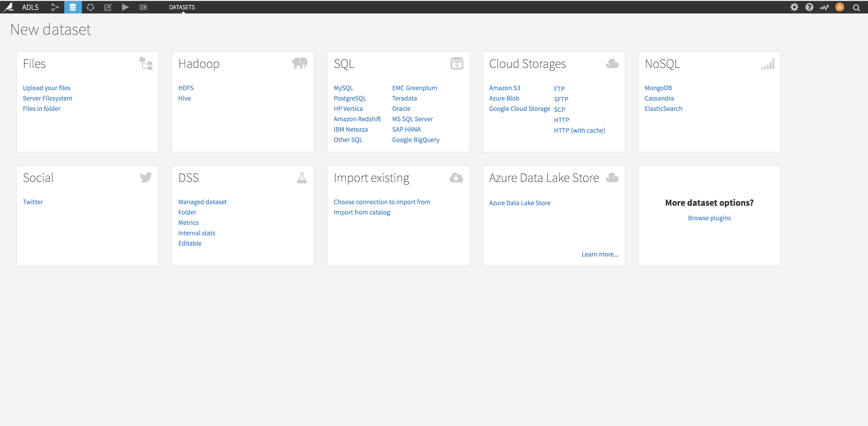The width and height of the screenshot is (868, 426).
Task: Choose the SFTP dataset link
Action: [561, 100]
